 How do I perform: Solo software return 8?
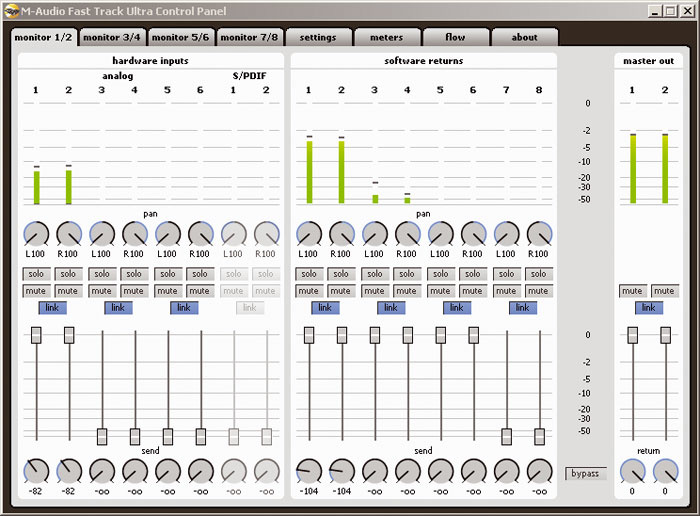(539, 274)
